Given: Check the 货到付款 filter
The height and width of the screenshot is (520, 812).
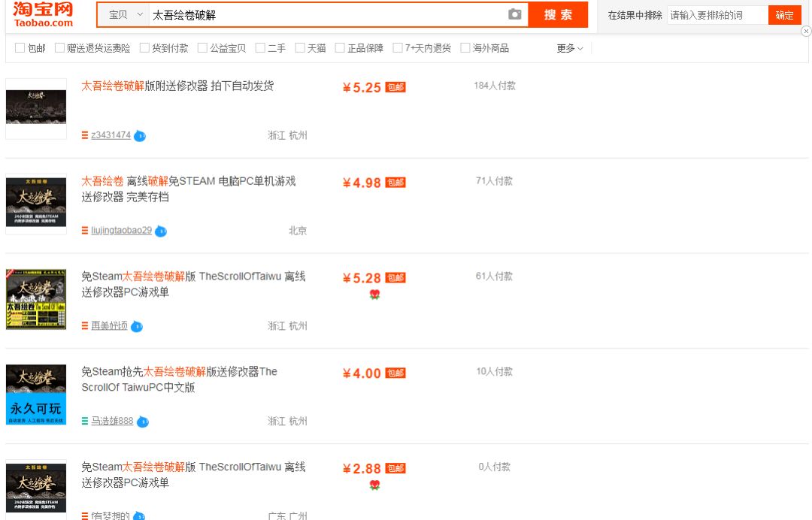Looking at the screenshot, I should click(144, 47).
